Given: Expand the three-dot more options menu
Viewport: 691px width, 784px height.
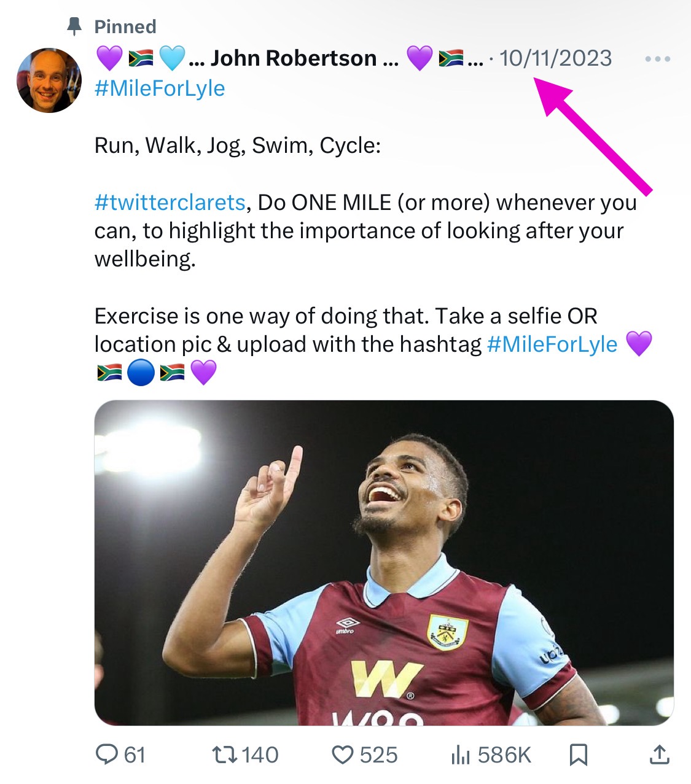Looking at the screenshot, I should (657, 59).
